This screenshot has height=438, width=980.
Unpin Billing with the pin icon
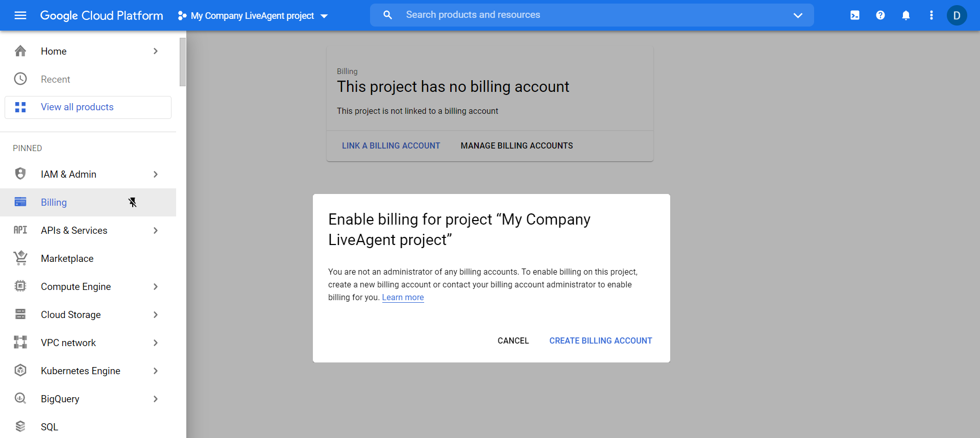pyautogui.click(x=133, y=203)
